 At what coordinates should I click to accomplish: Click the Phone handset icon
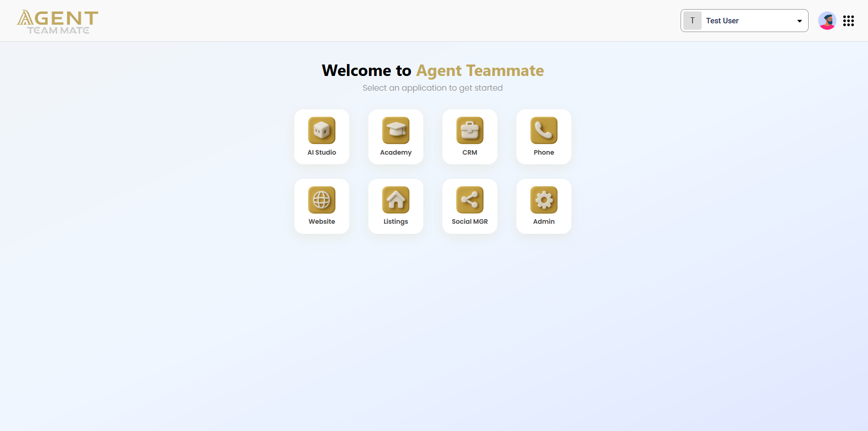coord(543,130)
